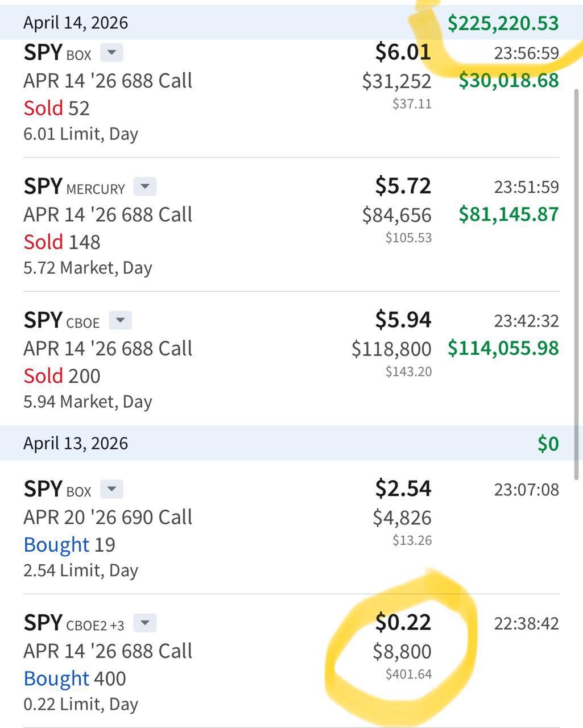Screen dimensions: 583x728
Task: Click the $2.54 fill price
Action: 403,489
